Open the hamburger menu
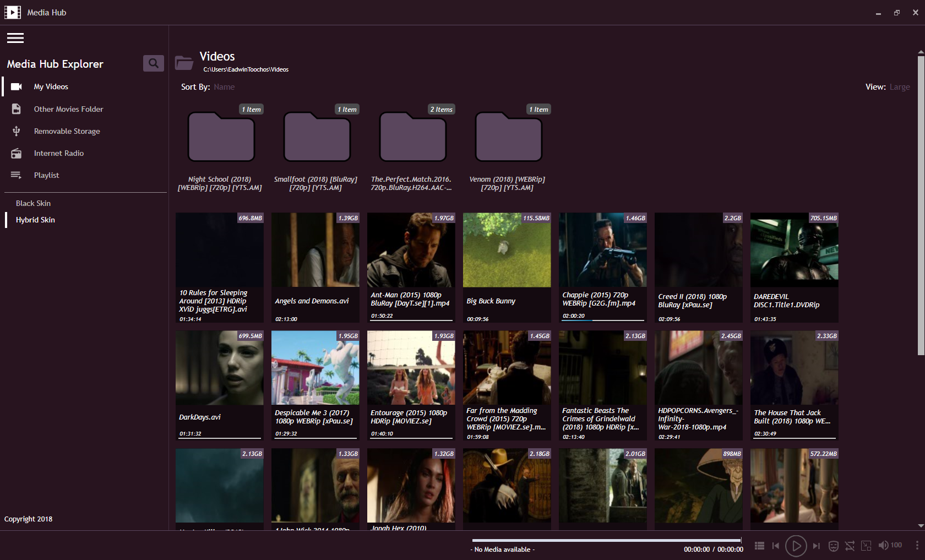Screen dimensions: 925x560 [x=15, y=38]
